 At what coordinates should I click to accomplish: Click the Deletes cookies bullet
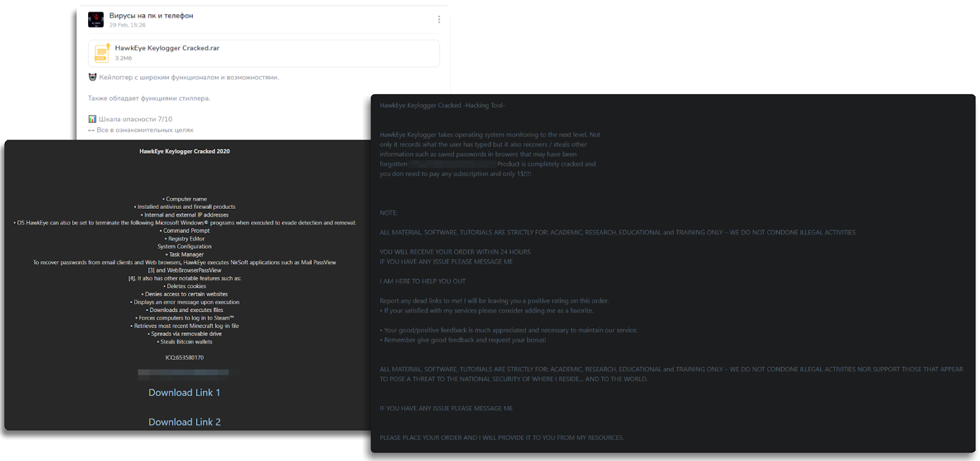click(184, 286)
